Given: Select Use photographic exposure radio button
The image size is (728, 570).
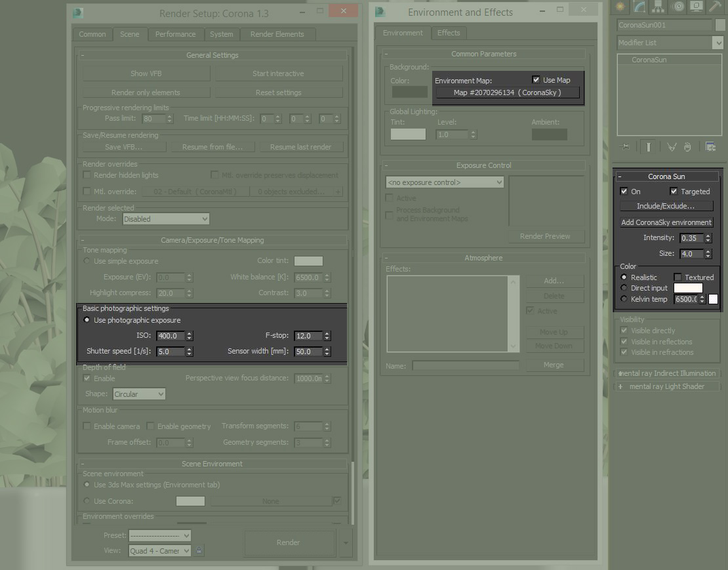Looking at the screenshot, I should coord(87,320).
